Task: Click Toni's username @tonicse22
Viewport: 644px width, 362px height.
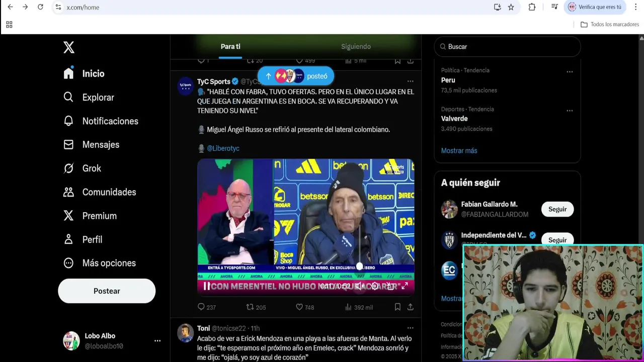Action: click(229, 328)
